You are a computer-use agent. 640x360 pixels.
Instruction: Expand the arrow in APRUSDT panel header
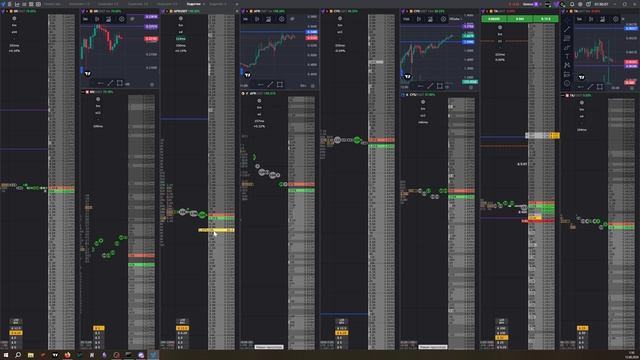[x=167, y=11]
